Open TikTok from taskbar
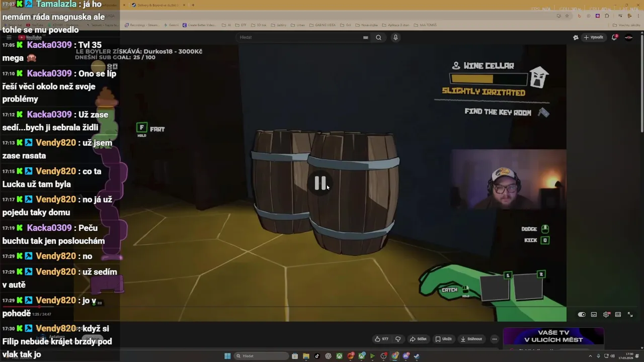Image resolution: width=644 pixels, height=362 pixels. [317, 356]
